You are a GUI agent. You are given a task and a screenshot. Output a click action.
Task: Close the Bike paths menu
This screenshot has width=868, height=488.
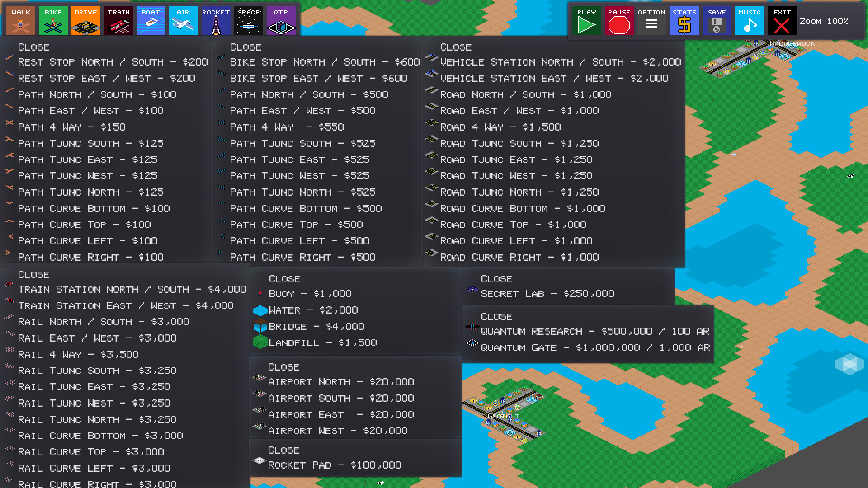245,47
